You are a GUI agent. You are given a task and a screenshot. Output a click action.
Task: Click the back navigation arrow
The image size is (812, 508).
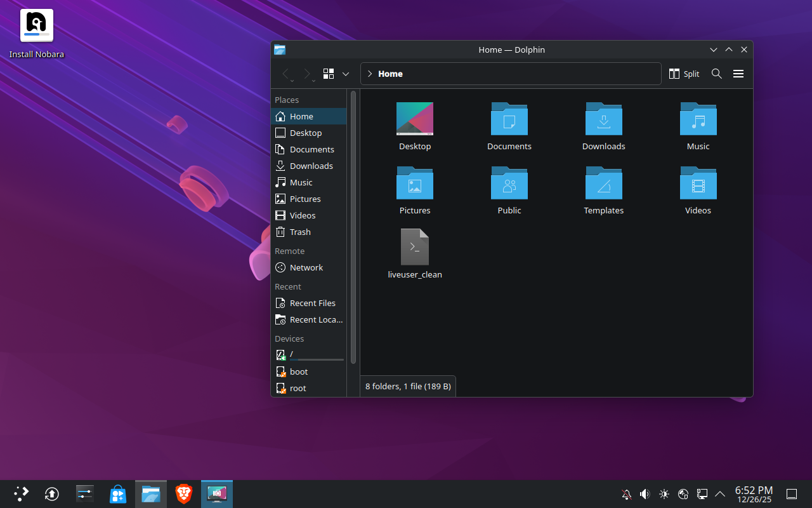pos(285,74)
